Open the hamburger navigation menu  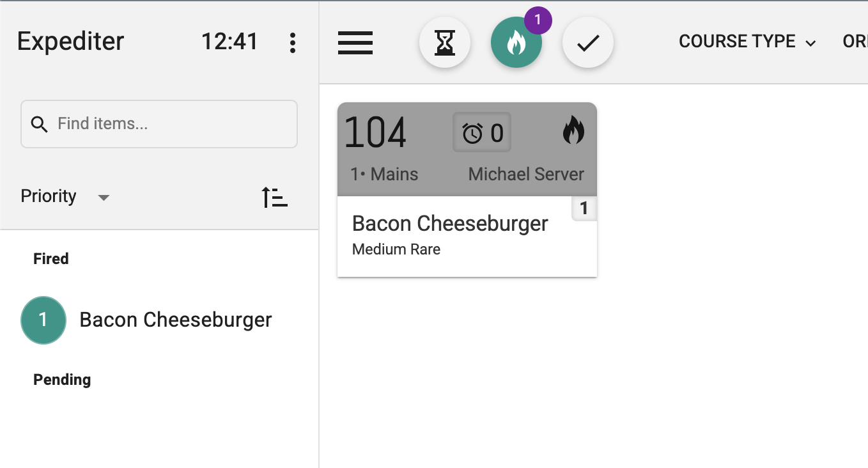pos(355,43)
